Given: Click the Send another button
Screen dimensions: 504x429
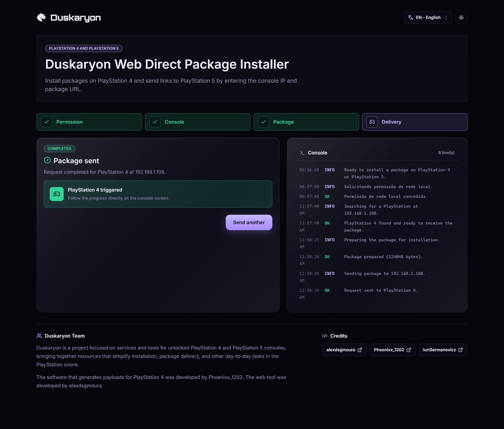Looking at the screenshot, I should coord(249,222).
